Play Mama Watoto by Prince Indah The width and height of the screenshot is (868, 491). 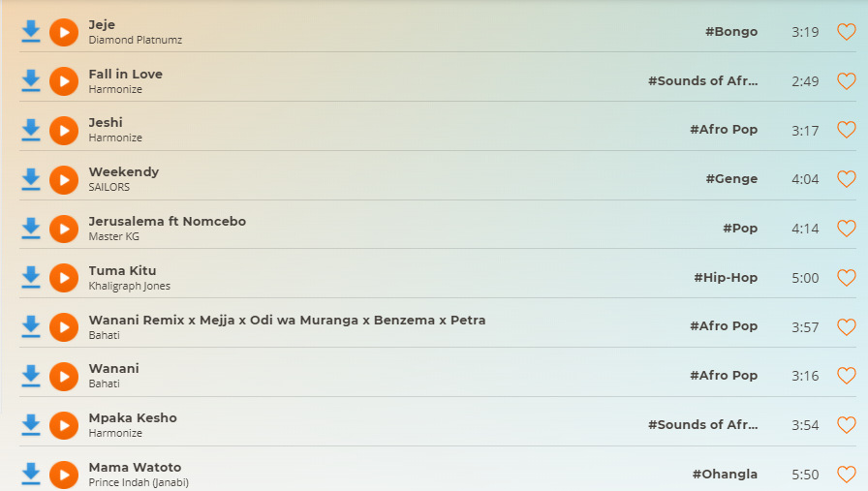[x=64, y=475]
